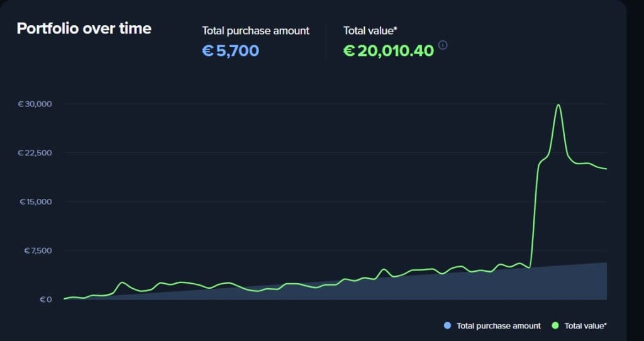This screenshot has height=341, width=644.
Task: Click the Portfolio over time heading
Action: pos(84,28)
